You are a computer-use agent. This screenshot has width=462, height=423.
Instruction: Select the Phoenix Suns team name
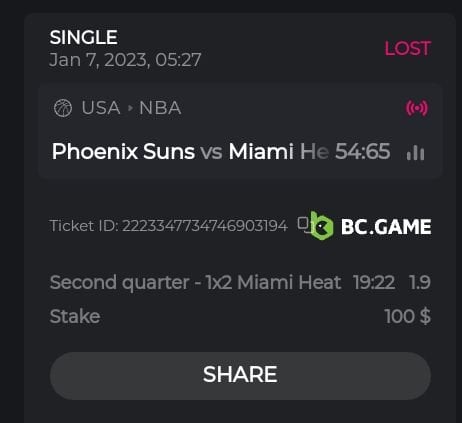coord(123,151)
